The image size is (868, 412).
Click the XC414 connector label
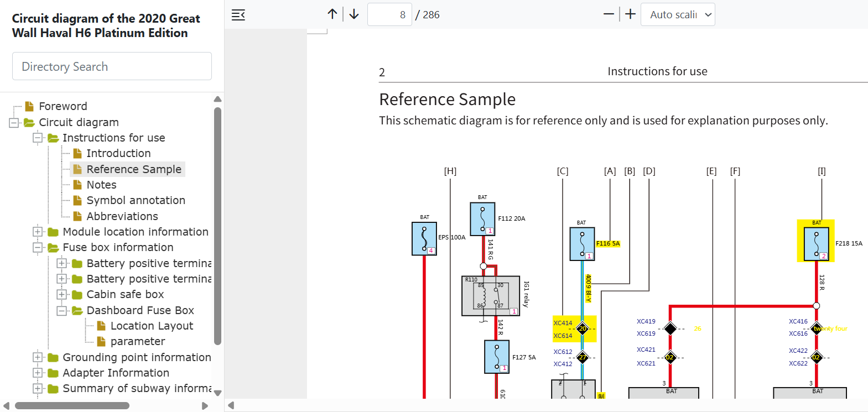pos(563,323)
